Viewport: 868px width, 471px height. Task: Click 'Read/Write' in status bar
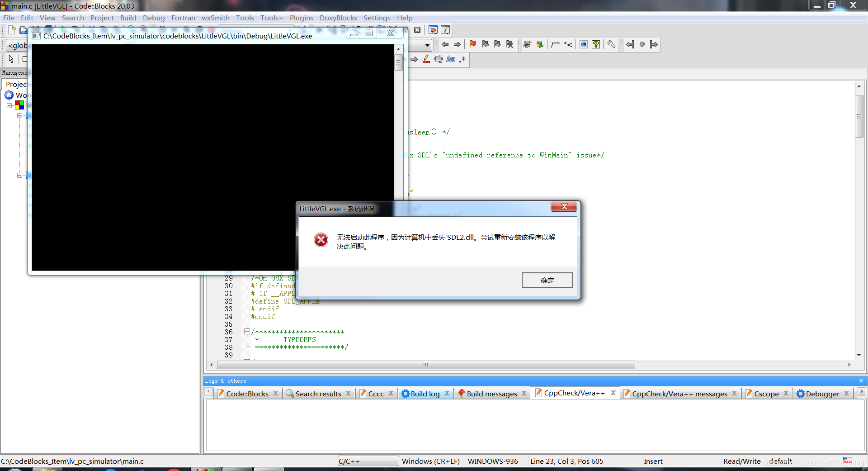(742, 461)
